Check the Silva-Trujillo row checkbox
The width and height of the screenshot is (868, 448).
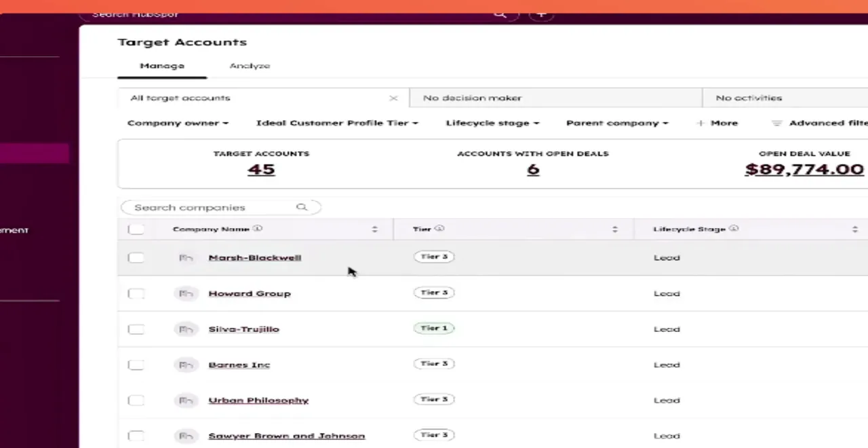click(x=136, y=329)
